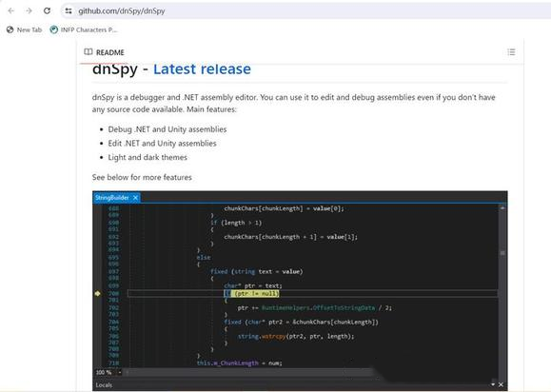Select the README tab

click(x=104, y=52)
